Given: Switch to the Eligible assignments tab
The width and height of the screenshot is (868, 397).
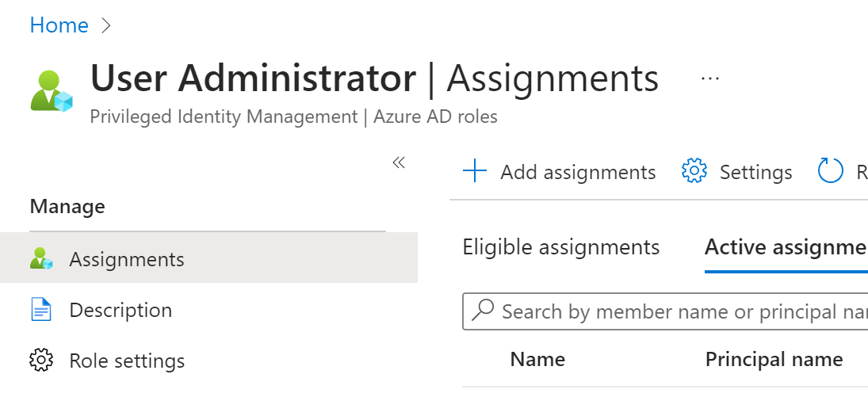Looking at the screenshot, I should pyautogui.click(x=560, y=247).
